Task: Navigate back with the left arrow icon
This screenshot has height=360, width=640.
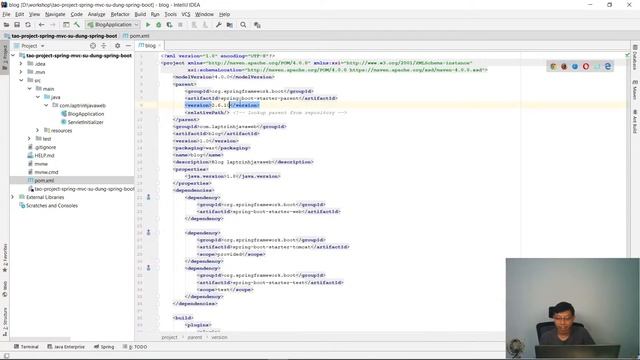Action: [41, 25]
